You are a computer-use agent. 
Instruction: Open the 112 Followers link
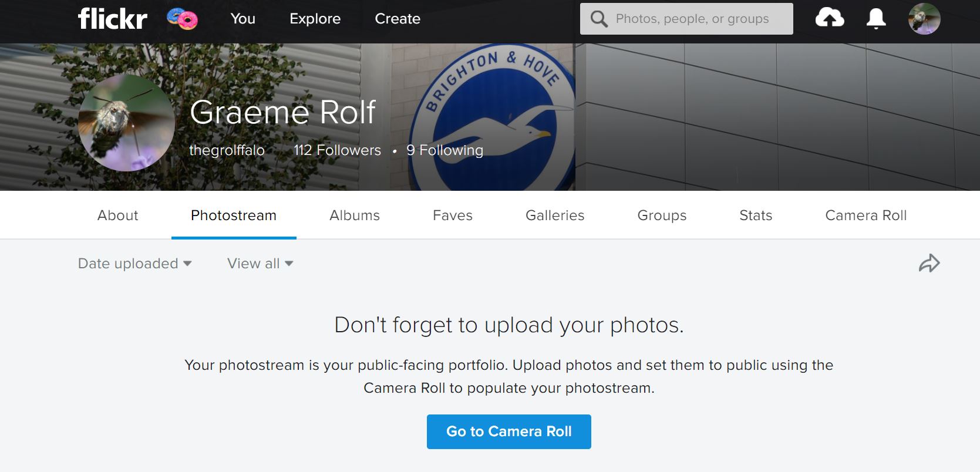click(337, 150)
